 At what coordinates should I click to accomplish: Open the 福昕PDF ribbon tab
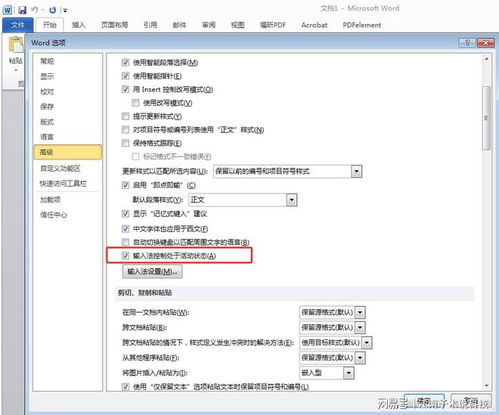tap(273, 25)
